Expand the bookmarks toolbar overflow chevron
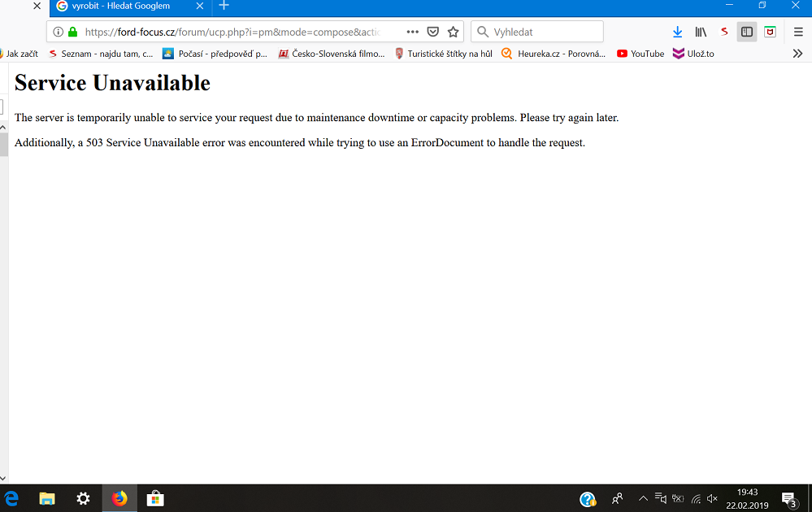 tap(797, 54)
